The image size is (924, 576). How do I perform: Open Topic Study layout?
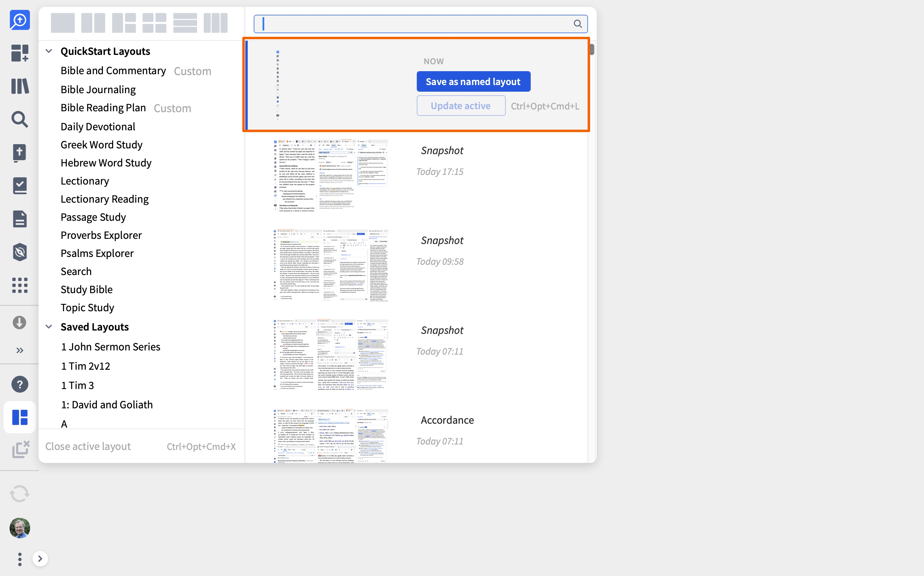87,308
